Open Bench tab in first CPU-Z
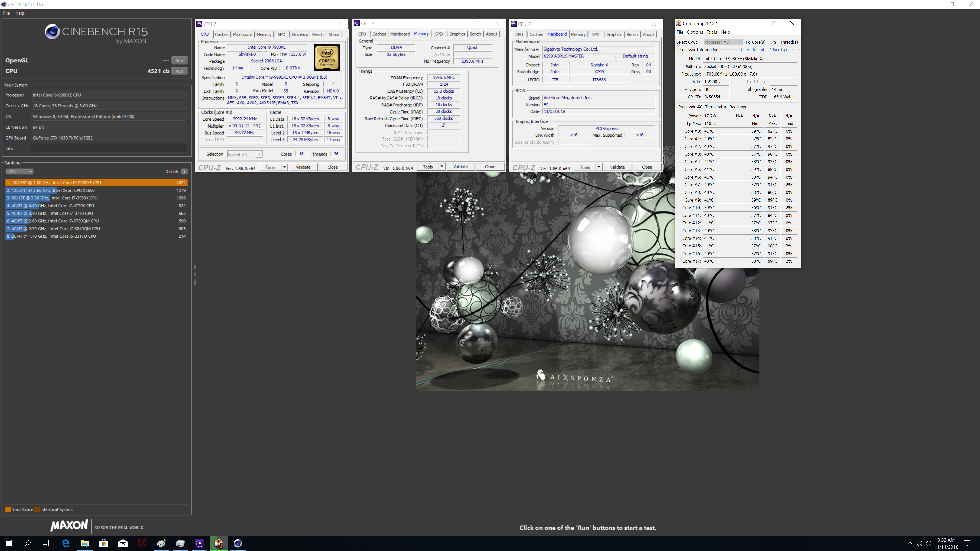The height and width of the screenshot is (551, 980). [x=318, y=34]
